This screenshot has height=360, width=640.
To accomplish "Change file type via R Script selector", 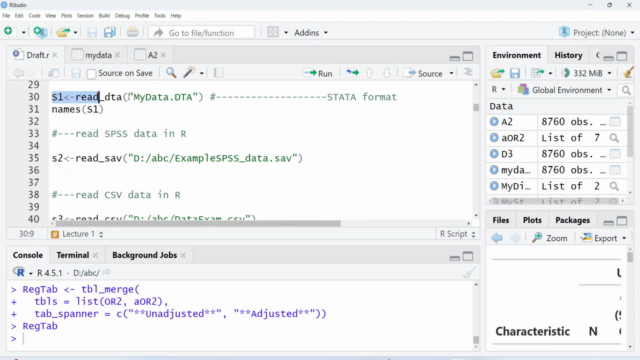I will [x=458, y=234].
